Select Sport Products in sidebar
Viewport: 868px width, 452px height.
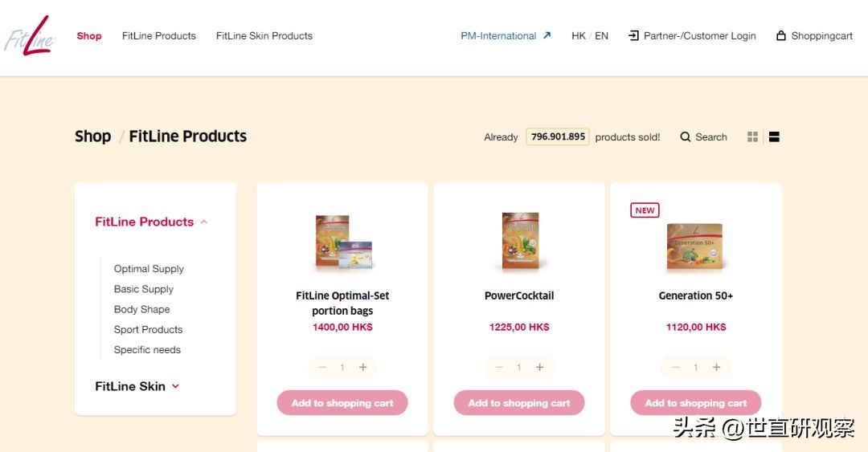coord(148,329)
